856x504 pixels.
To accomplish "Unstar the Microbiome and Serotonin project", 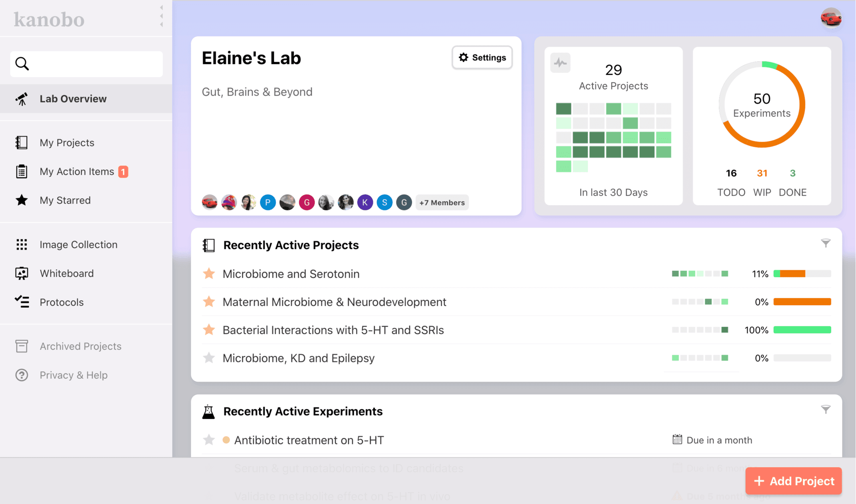I will coord(209,274).
